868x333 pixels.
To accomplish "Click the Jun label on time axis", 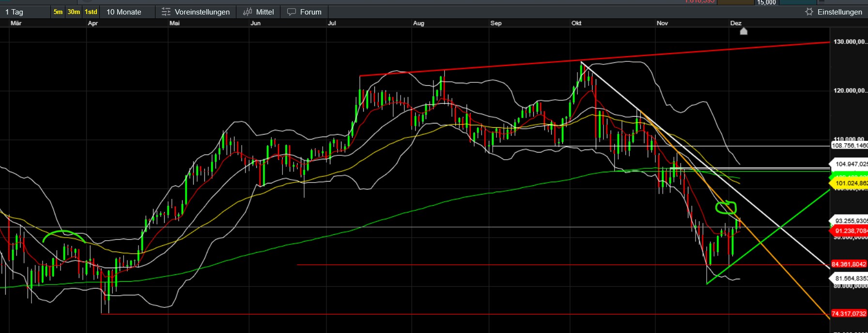I will (x=256, y=23).
